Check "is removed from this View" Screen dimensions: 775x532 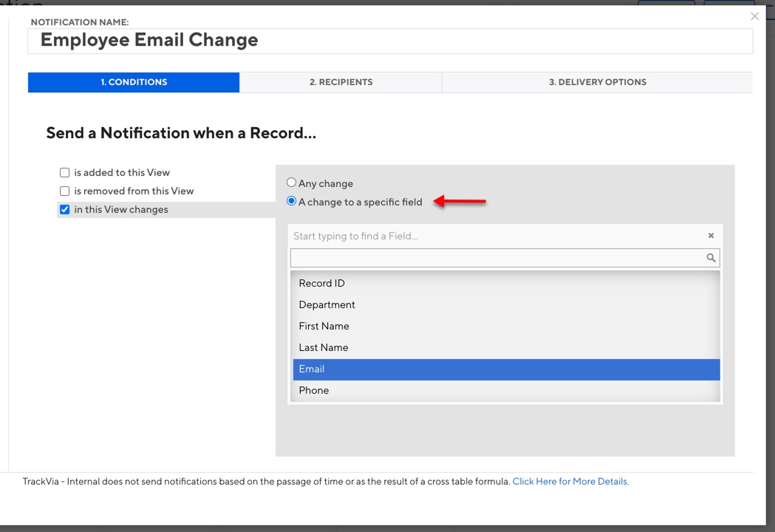click(64, 191)
